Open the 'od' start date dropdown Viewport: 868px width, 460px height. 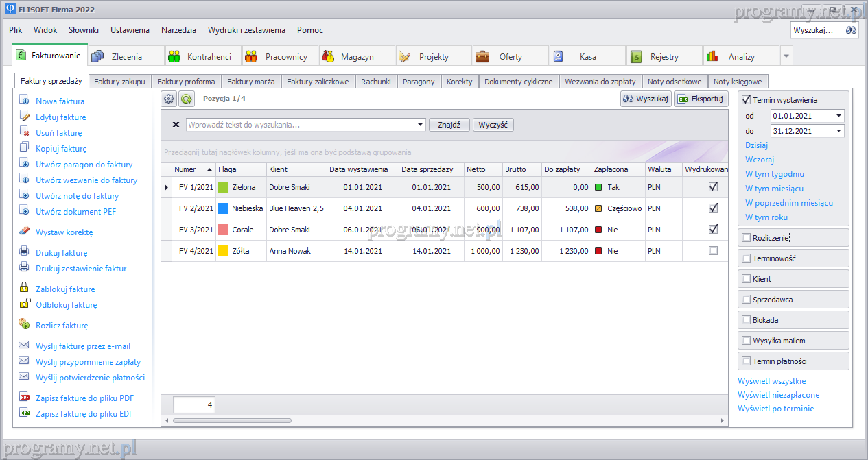(x=838, y=116)
